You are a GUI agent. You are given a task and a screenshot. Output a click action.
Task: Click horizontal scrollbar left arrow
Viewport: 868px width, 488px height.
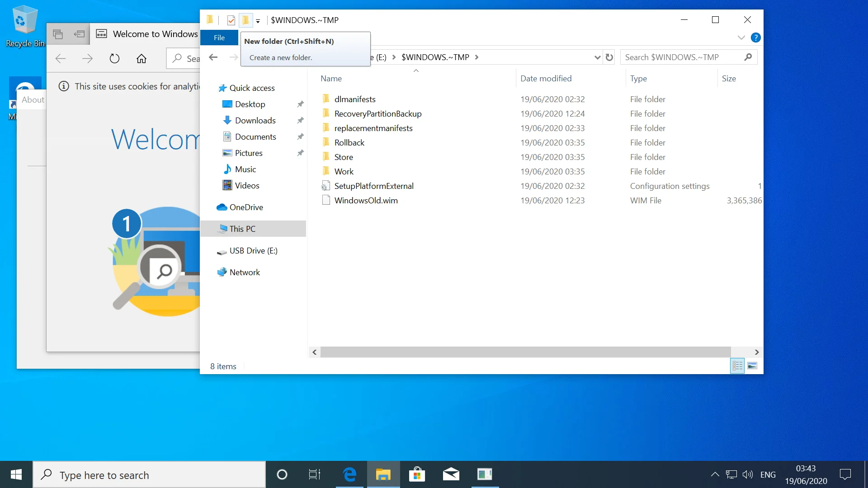[x=315, y=352]
